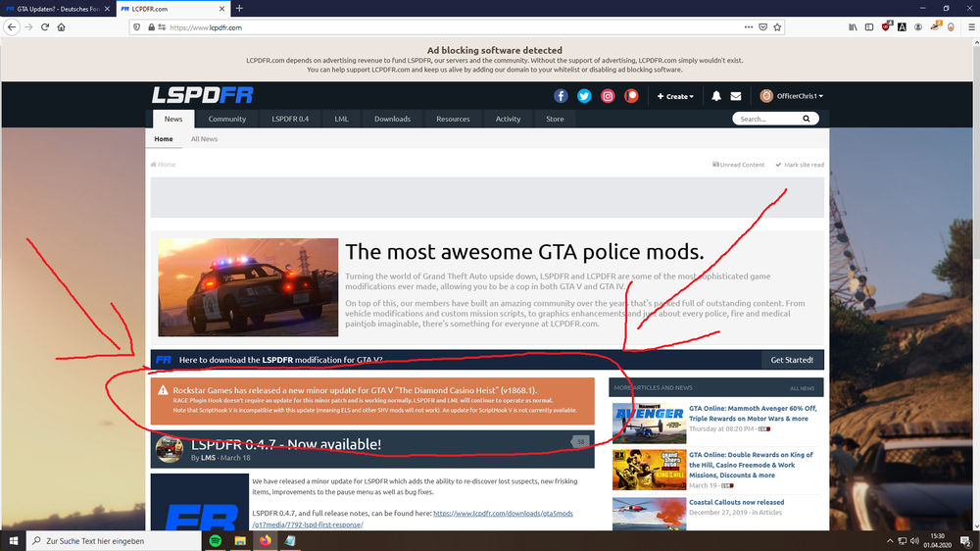Open the Windows Start menu
The image size is (980, 551).
point(13,541)
